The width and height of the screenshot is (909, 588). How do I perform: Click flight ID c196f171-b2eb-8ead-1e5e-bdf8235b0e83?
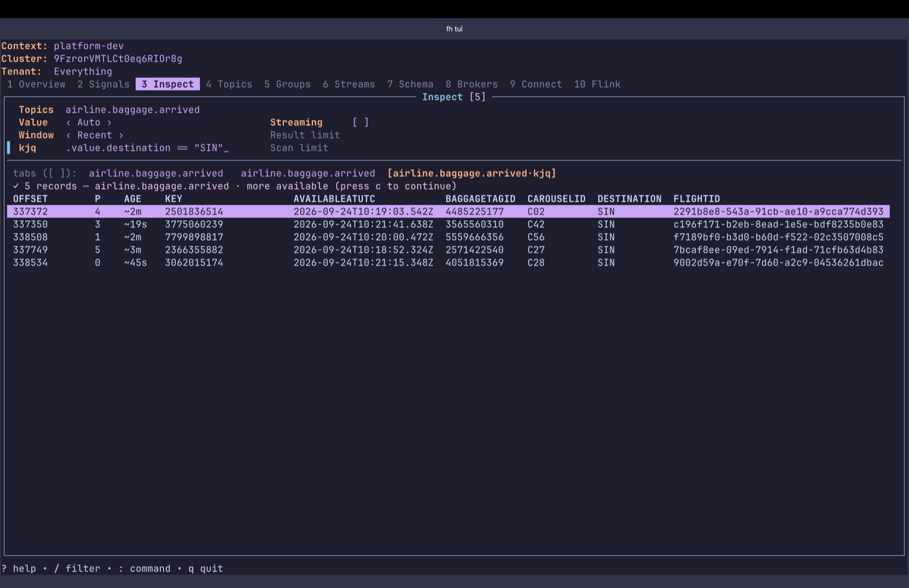tap(778, 224)
